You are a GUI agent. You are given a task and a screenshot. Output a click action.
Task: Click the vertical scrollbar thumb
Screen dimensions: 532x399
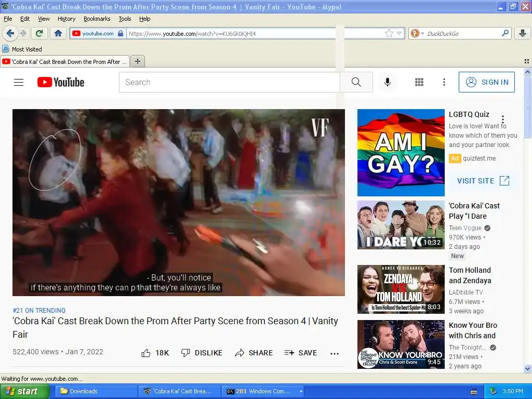(x=527, y=107)
